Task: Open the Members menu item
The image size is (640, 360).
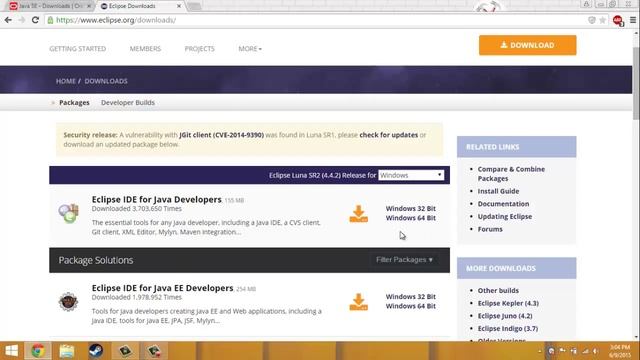Action: tap(145, 49)
